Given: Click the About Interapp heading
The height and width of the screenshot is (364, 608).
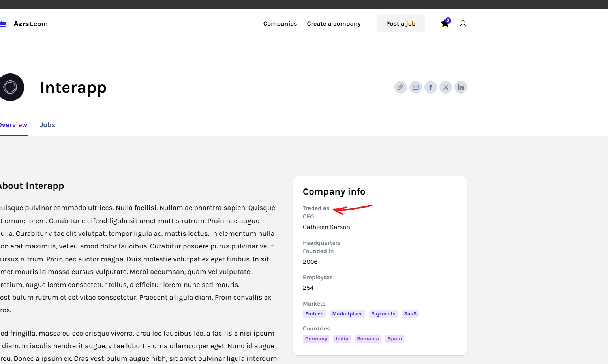Looking at the screenshot, I should [32, 186].
